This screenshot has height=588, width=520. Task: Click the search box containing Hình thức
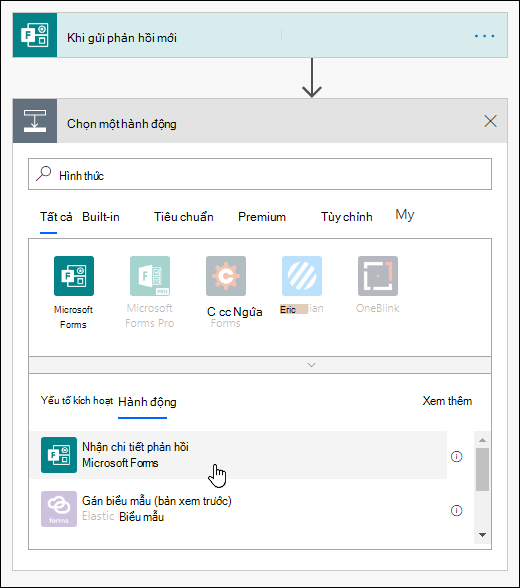point(260,174)
